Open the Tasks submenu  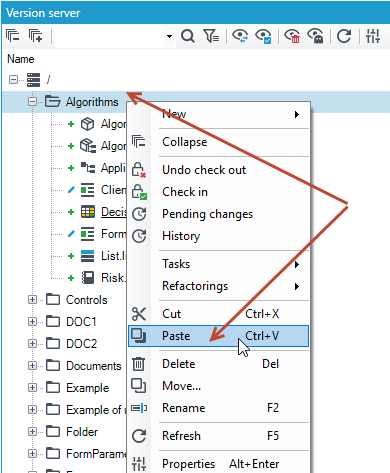(x=219, y=264)
